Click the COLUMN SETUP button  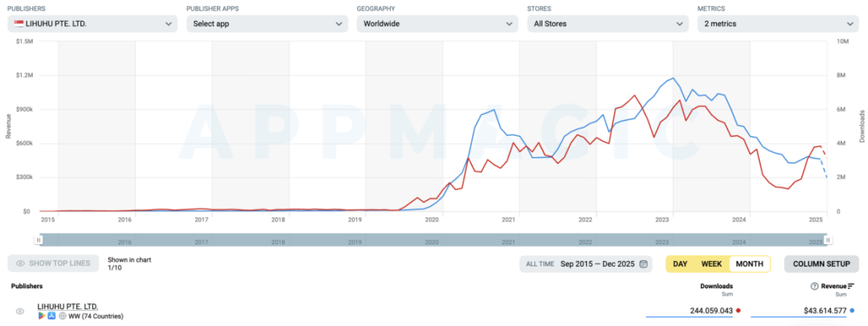pyautogui.click(x=821, y=263)
